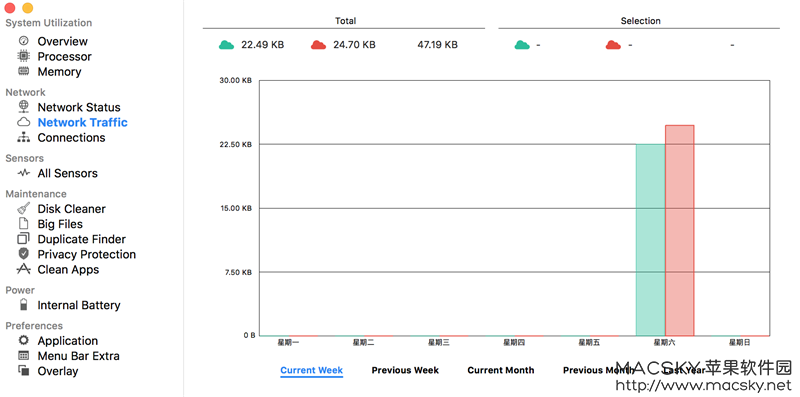Select the Current Week tab
The width and height of the screenshot is (800, 397).
pos(312,370)
